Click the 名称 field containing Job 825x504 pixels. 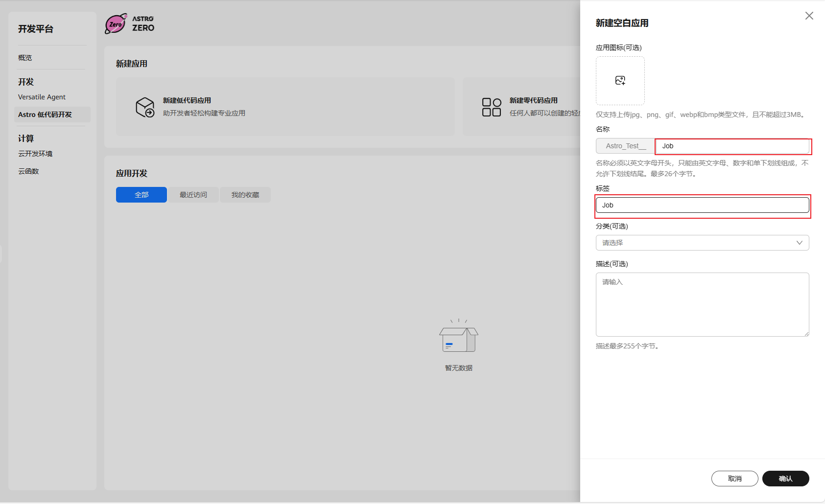coord(732,146)
